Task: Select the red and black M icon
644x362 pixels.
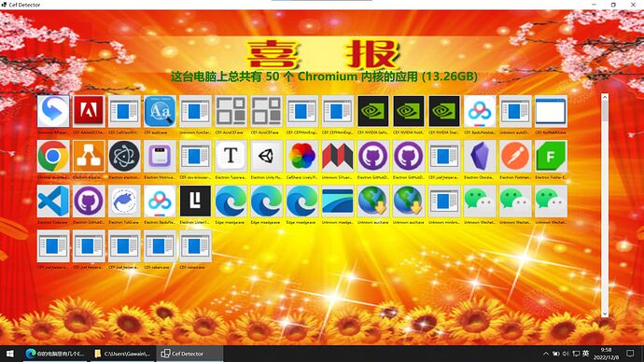Action: point(337,156)
